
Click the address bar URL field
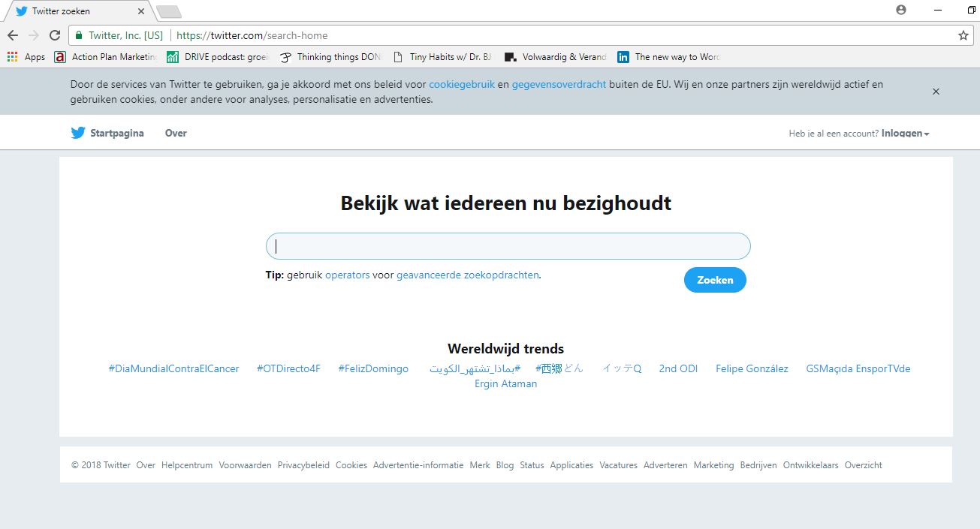[x=526, y=35]
